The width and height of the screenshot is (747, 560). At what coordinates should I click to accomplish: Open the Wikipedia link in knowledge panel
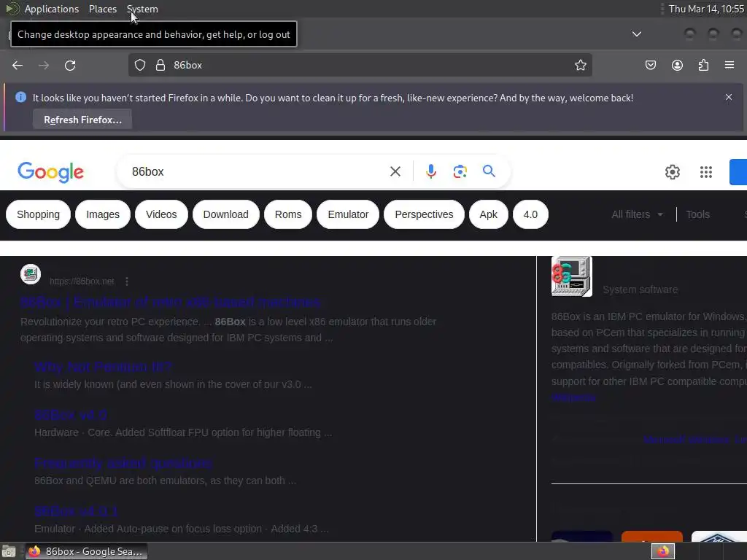pos(573,397)
